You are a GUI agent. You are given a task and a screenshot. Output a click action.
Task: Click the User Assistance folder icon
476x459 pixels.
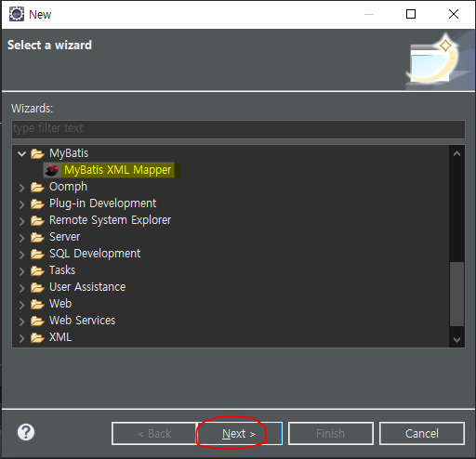point(37,287)
